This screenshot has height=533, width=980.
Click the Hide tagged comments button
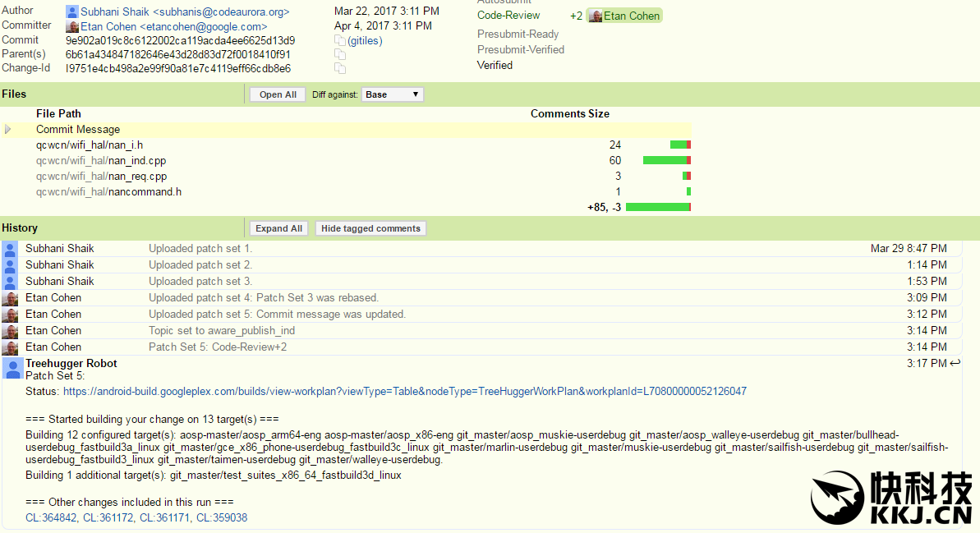pyautogui.click(x=370, y=228)
